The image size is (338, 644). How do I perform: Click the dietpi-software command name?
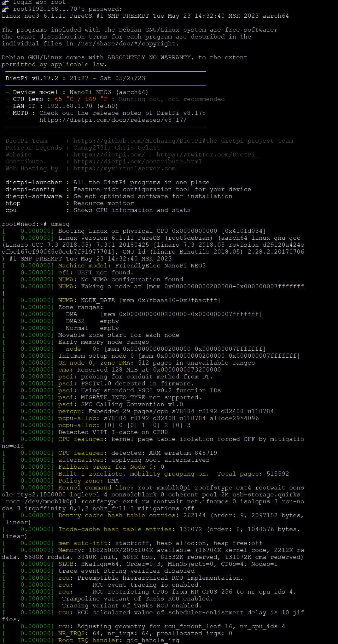[x=34, y=196]
